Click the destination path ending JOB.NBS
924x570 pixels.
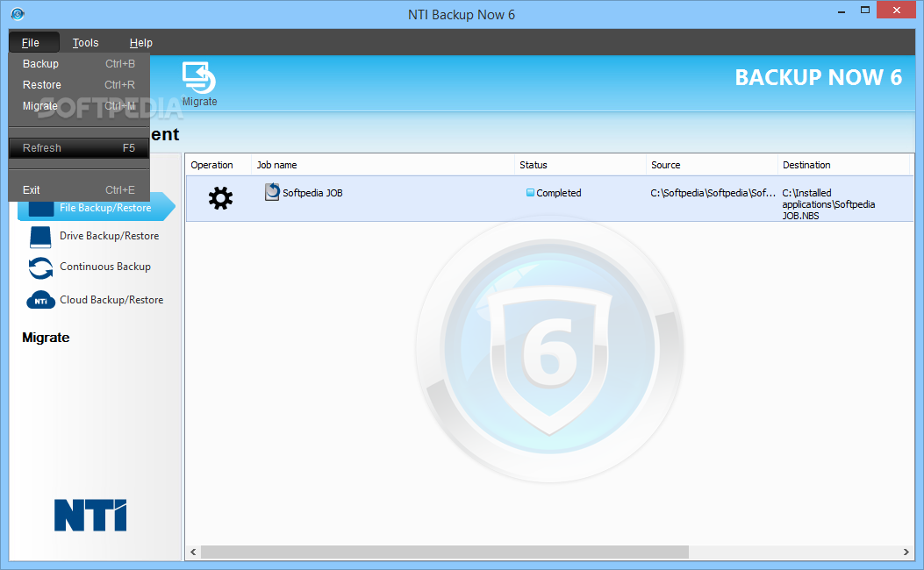[828, 204]
